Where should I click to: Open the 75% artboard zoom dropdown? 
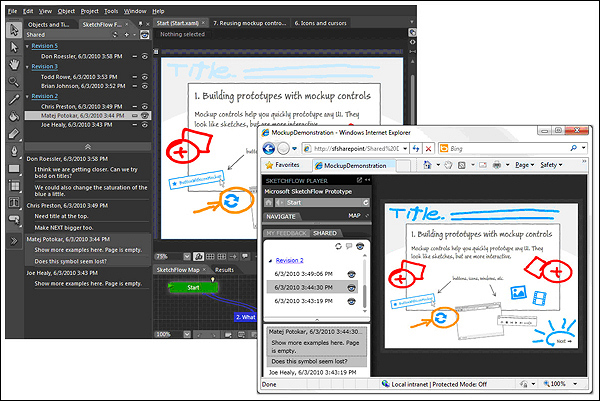187,256
